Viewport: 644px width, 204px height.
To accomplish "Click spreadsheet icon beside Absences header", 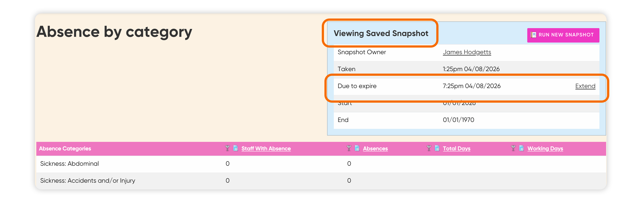I will click(357, 148).
